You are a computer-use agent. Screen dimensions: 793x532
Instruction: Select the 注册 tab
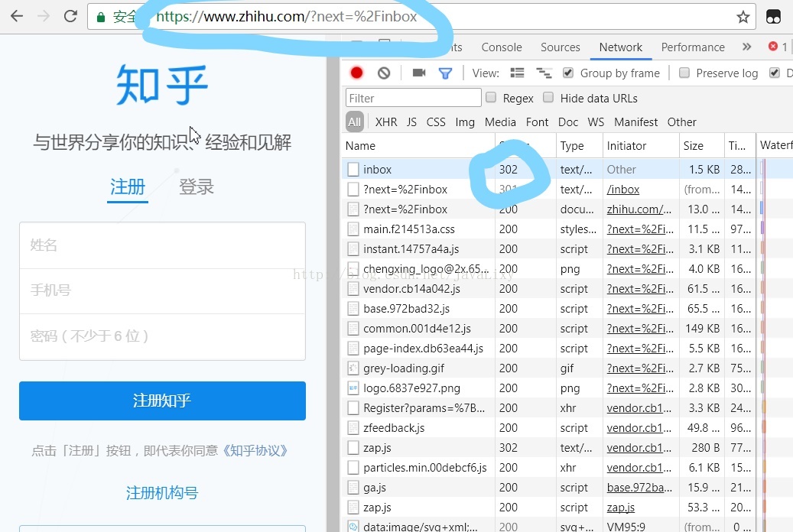[x=128, y=187]
